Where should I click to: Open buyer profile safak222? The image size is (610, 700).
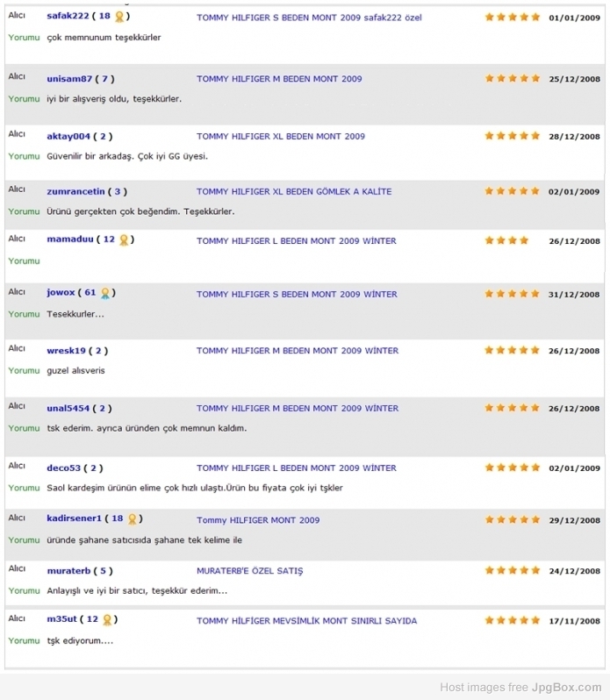click(x=68, y=16)
